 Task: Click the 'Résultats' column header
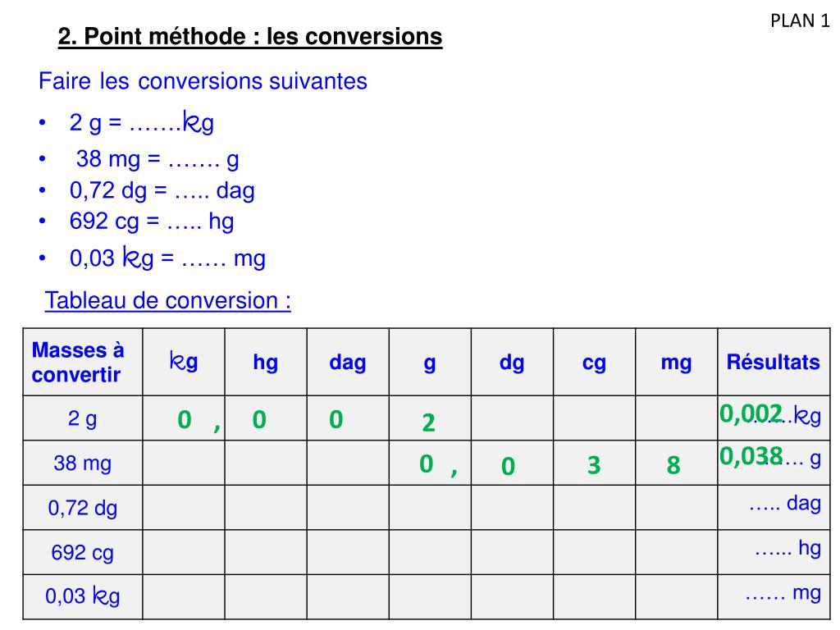[773, 362]
